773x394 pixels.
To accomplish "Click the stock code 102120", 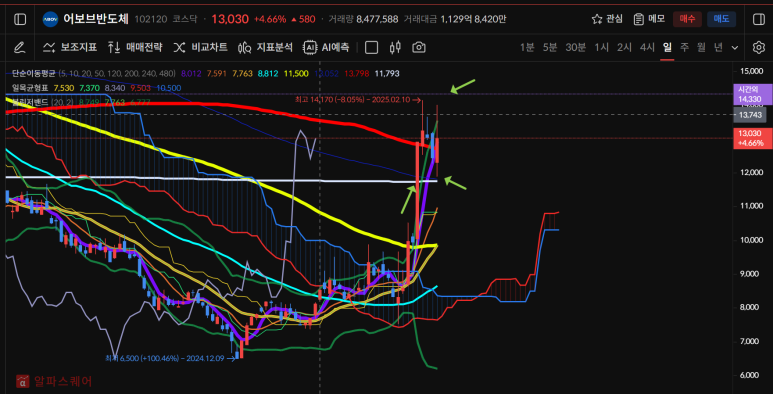I will point(150,19).
